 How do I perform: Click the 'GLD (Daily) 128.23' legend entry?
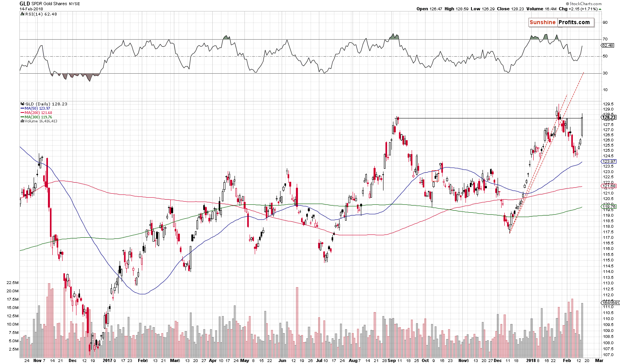46,104
